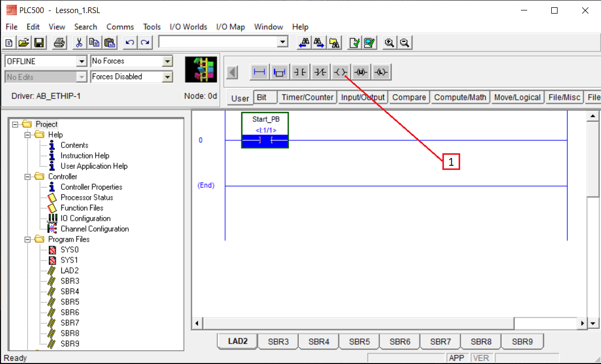
Task: Insert an Output Latch coil
Action: coord(381,72)
